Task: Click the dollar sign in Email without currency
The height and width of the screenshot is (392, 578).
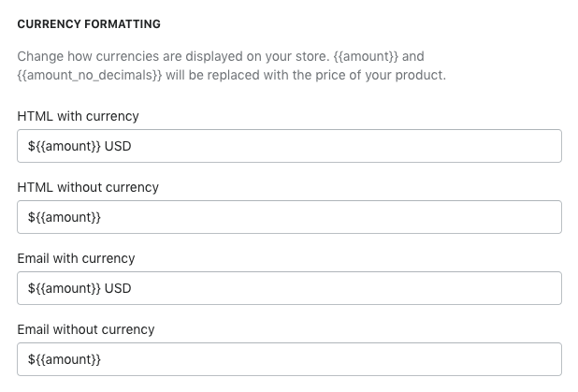Action: (x=32, y=359)
